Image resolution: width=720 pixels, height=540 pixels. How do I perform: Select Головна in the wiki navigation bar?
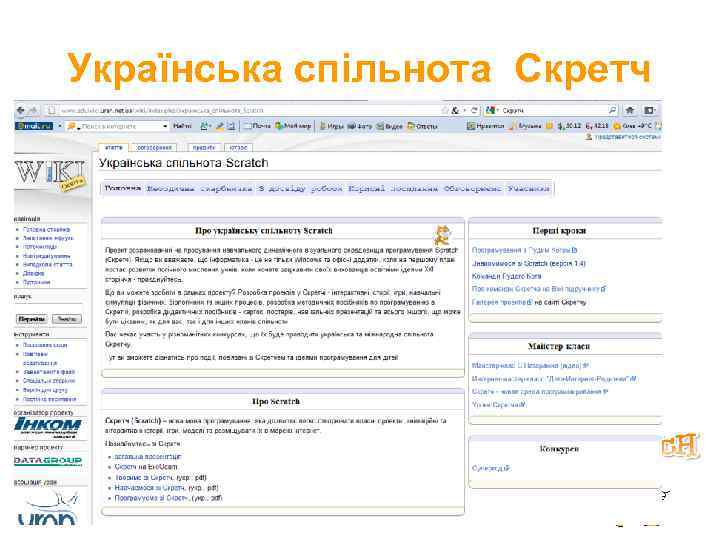(122, 188)
